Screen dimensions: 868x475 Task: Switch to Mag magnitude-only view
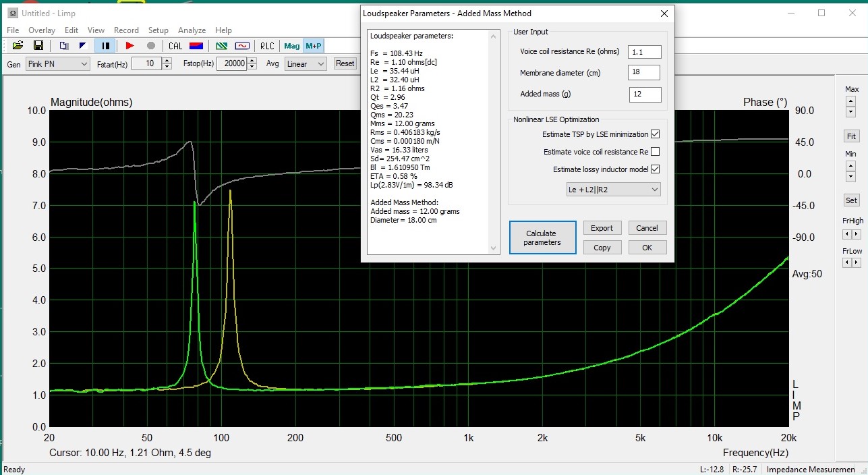[292, 46]
